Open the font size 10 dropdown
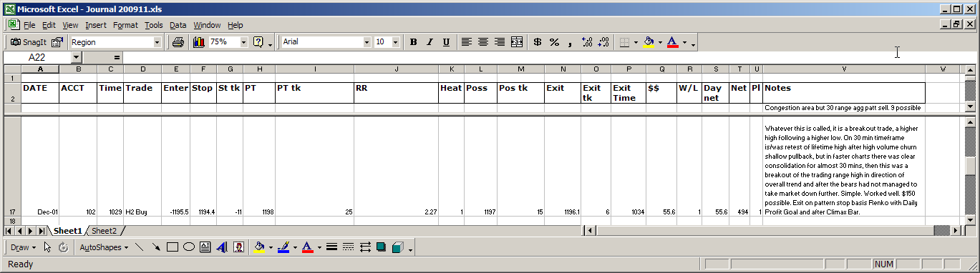This screenshot has height=273, width=980. pos(396,42)
